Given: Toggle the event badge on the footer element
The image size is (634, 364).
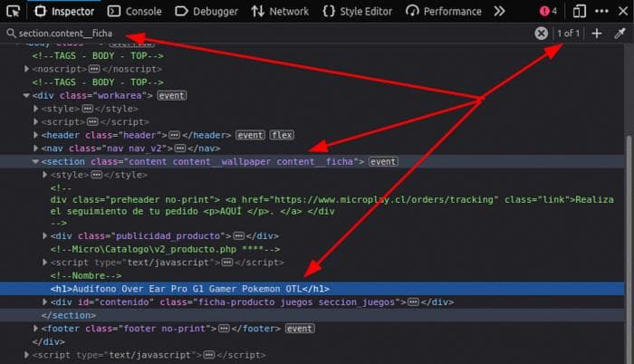Looking at the screenshot, I should [300, 329].
